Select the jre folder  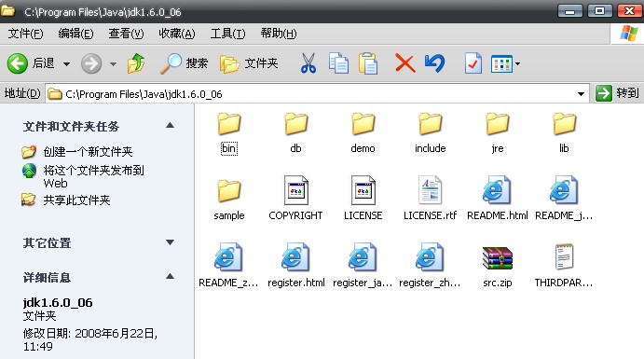pyautogui.click(x=498, y=133)
